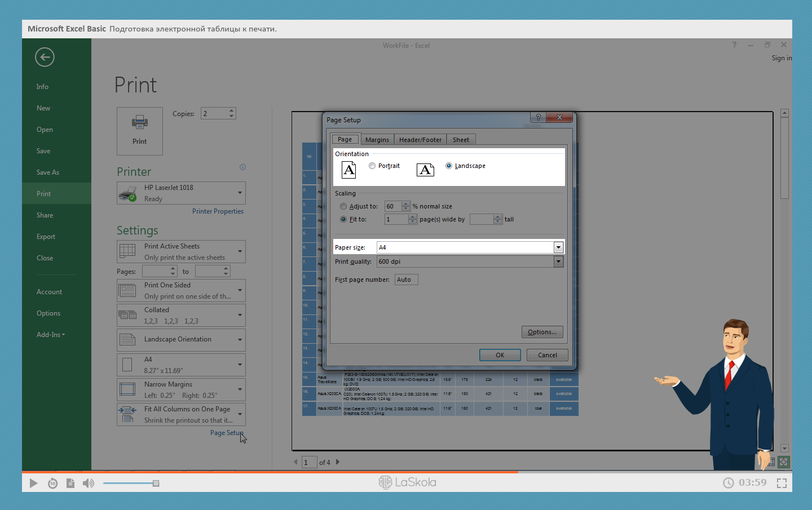Click the rewind 10 seconds icon

pyautogui.click(x=52, y=483)
